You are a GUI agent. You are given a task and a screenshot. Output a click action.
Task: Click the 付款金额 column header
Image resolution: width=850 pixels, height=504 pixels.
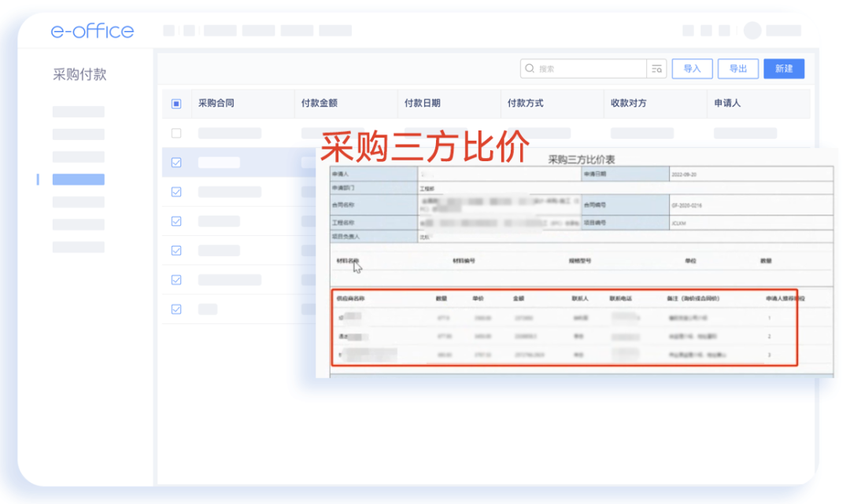point(320,103)
